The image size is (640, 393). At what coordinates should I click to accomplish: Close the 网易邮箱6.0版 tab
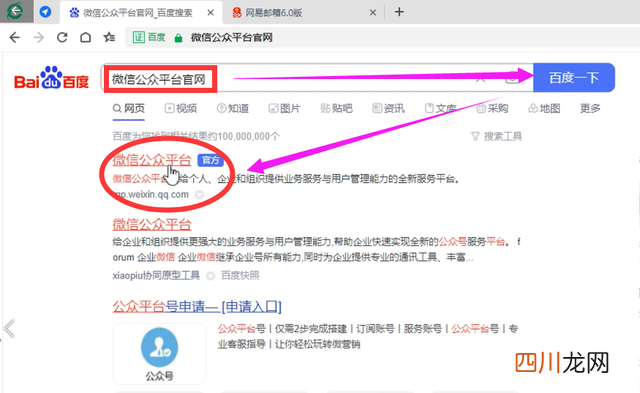tap(373, 13)
